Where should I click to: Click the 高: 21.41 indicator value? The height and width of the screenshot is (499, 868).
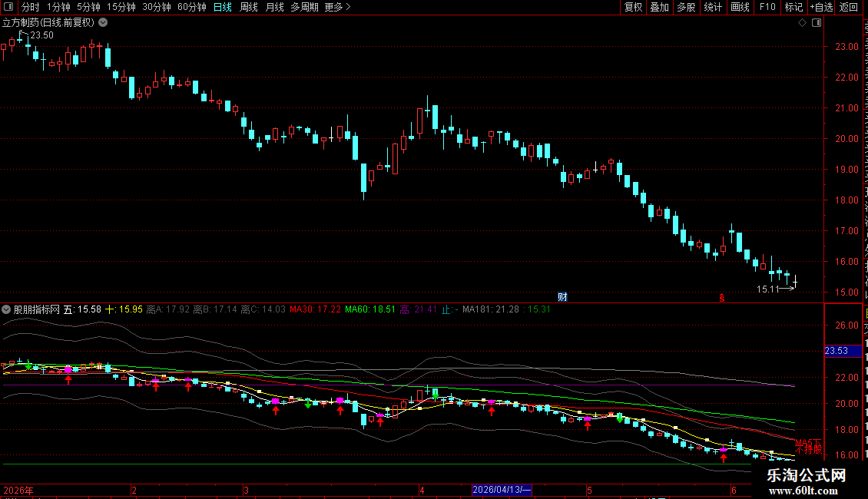click(419, 309)
